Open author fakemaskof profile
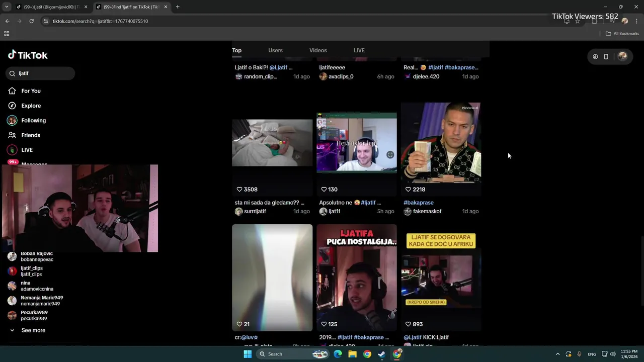The height and width of the screenshot is (362, 644). tap(427, 211)
